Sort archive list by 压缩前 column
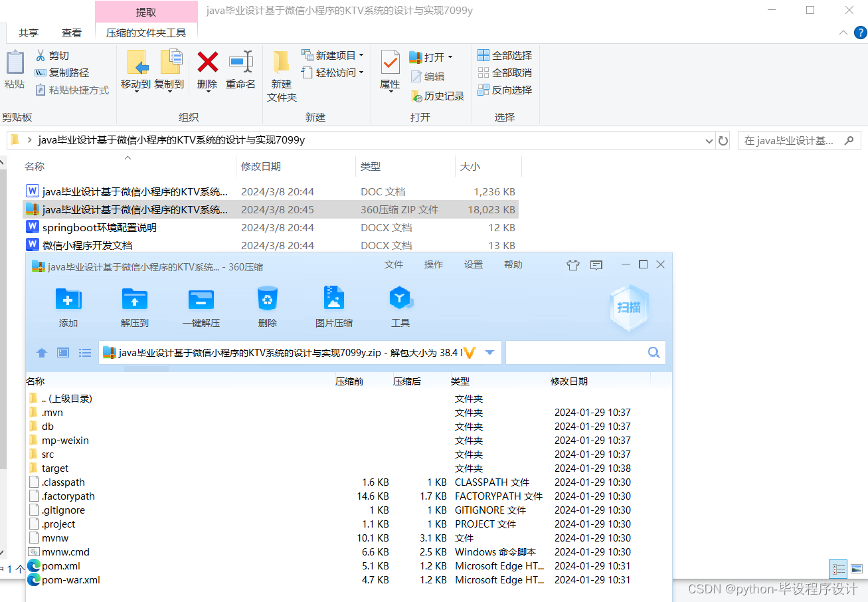Viewport: 868px width, 602px height. pyautogui.click(x=349, y=381)
